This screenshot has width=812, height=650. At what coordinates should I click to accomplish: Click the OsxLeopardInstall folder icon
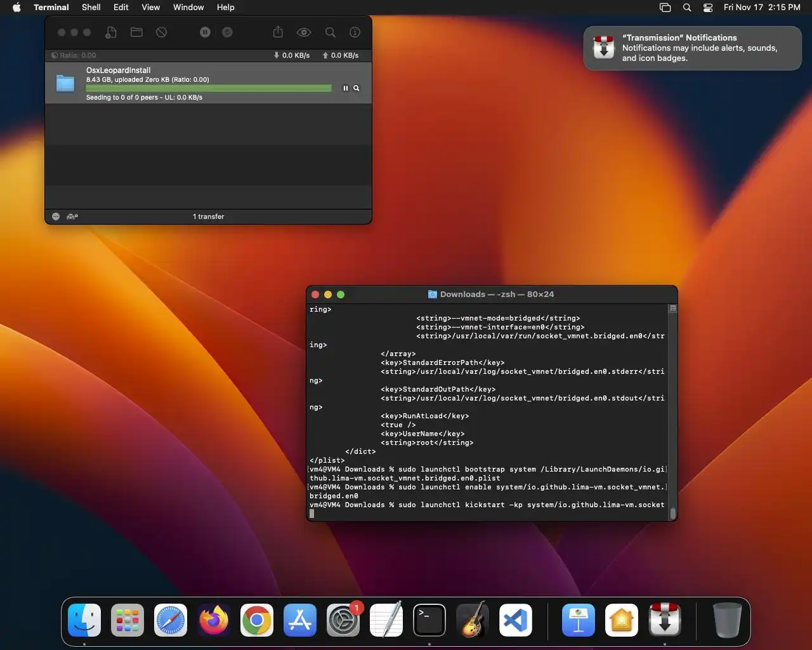[65, 83]
